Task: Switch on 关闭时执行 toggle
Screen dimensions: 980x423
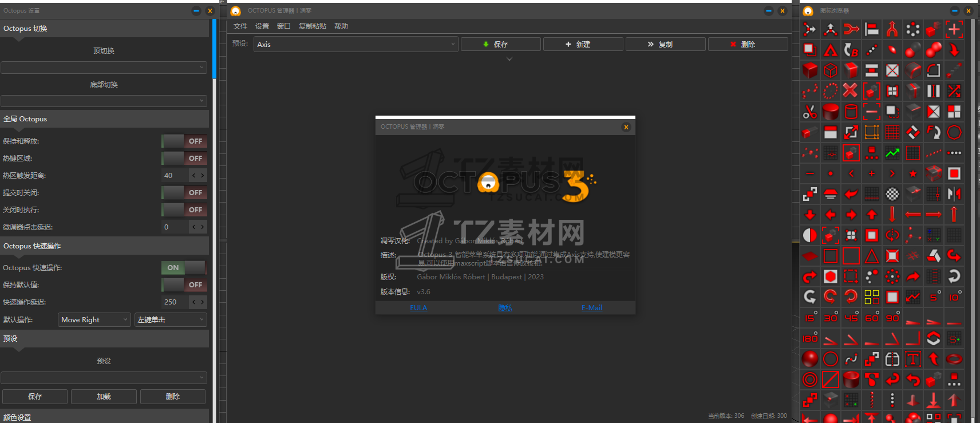Action: [184, 210]
